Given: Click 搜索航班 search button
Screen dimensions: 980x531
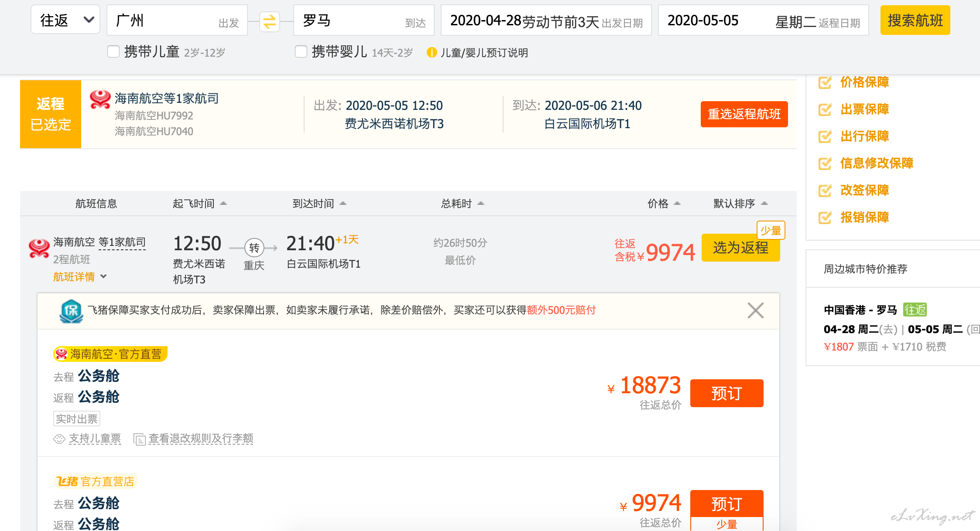Looking at the screenshot, I should (915, 20).
